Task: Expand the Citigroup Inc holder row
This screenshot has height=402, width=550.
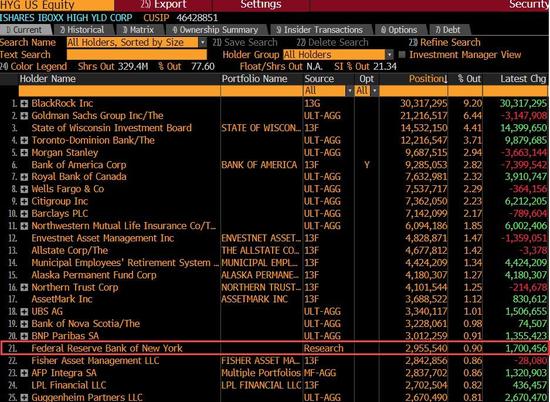Action: click(x=24, y=201)
